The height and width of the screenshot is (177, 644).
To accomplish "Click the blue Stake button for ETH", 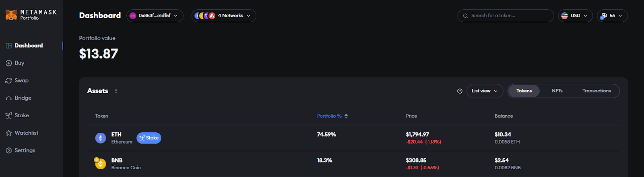I will 149,138.
